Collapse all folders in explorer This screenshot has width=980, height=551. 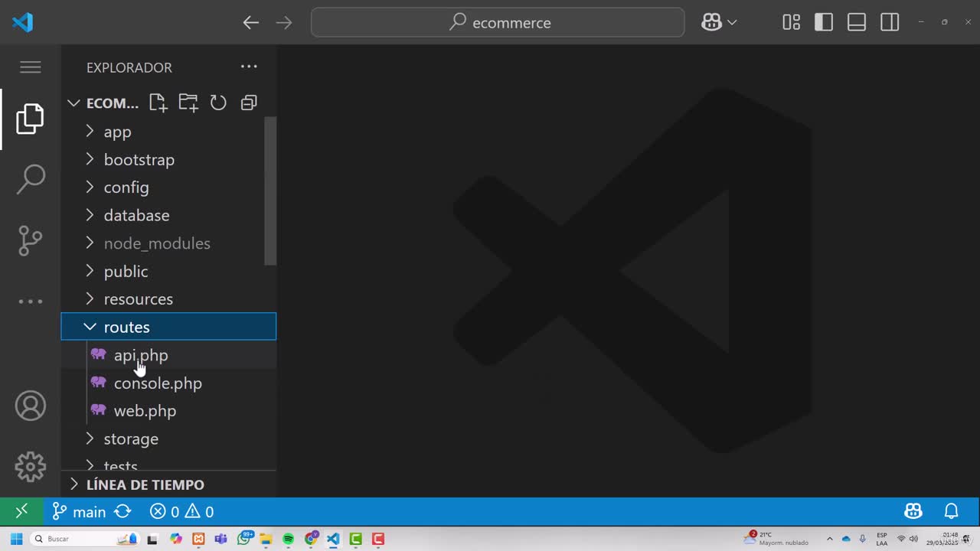coord(249,103)
